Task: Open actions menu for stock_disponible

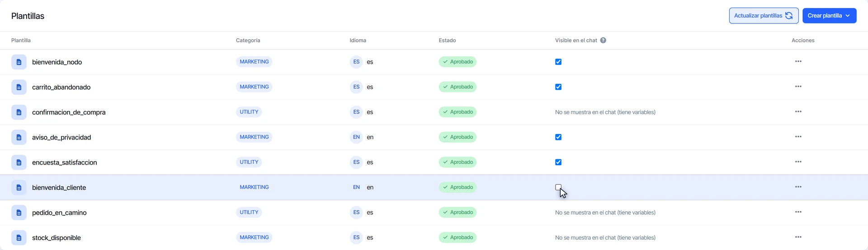Action: tap(798, 237)
